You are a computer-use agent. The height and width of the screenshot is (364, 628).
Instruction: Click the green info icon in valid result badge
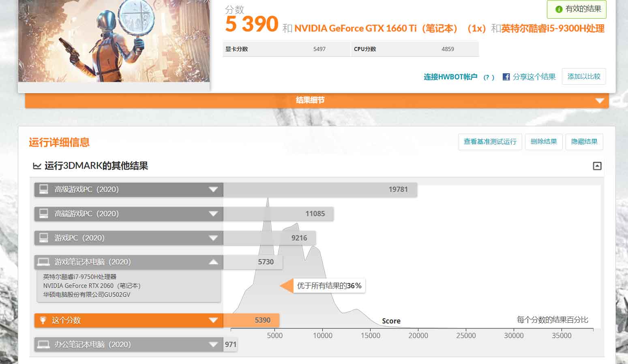click(559, 9)
